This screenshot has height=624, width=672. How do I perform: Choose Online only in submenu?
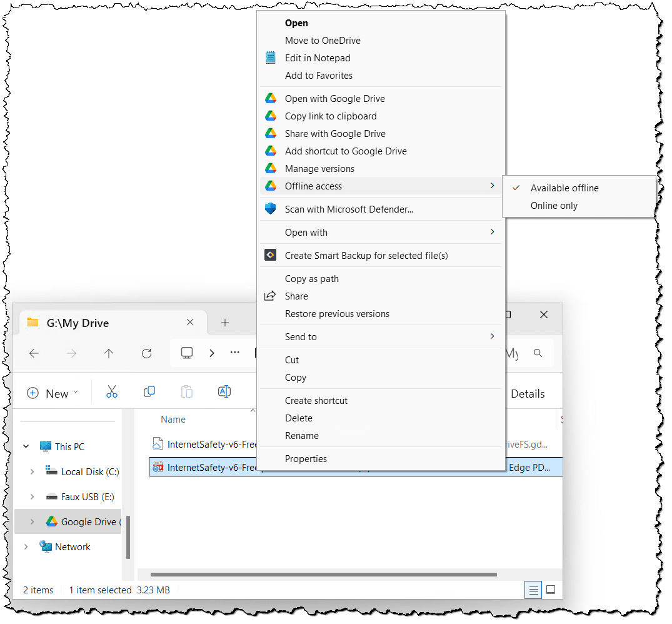coord(554,206)
